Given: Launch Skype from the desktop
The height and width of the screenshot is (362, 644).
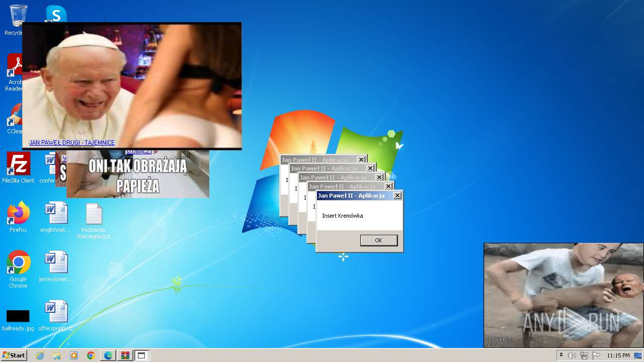Looking at the screenshot, I should [x=56, y=14].
